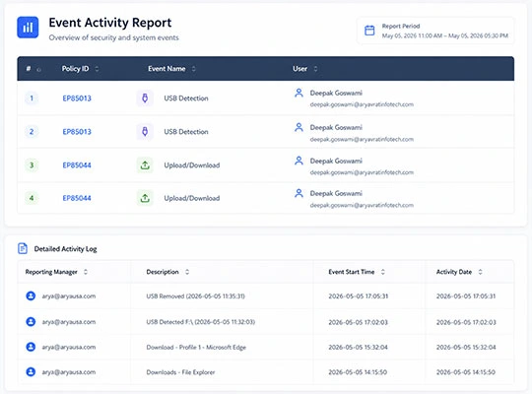This screenshot has height=394, width=532.
Task: Open policy EP85044 link in row 4
Action: 77,198
